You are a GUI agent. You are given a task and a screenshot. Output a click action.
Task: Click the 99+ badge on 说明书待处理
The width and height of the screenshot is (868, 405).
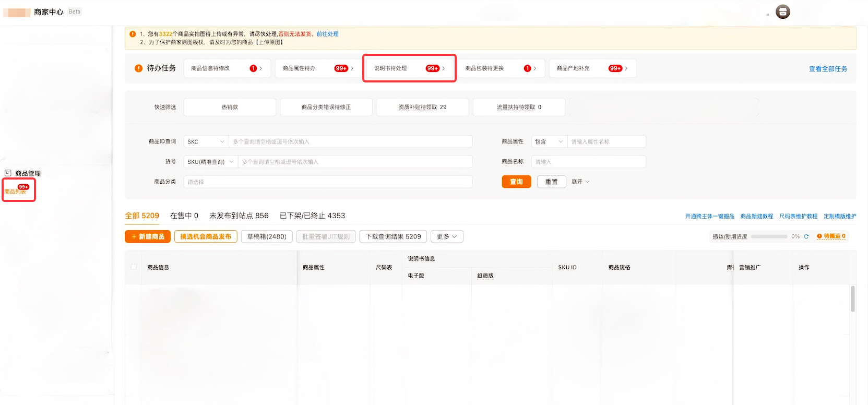click(x=432, y=68)
